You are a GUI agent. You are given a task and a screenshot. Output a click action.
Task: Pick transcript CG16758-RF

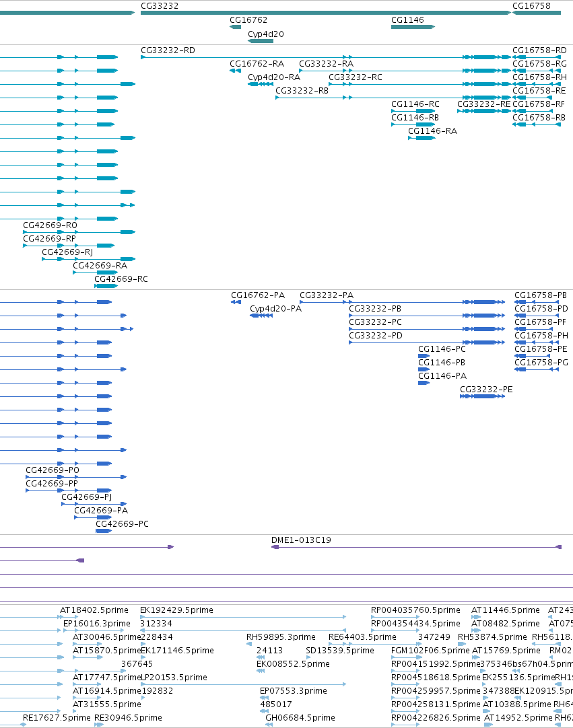539,104
